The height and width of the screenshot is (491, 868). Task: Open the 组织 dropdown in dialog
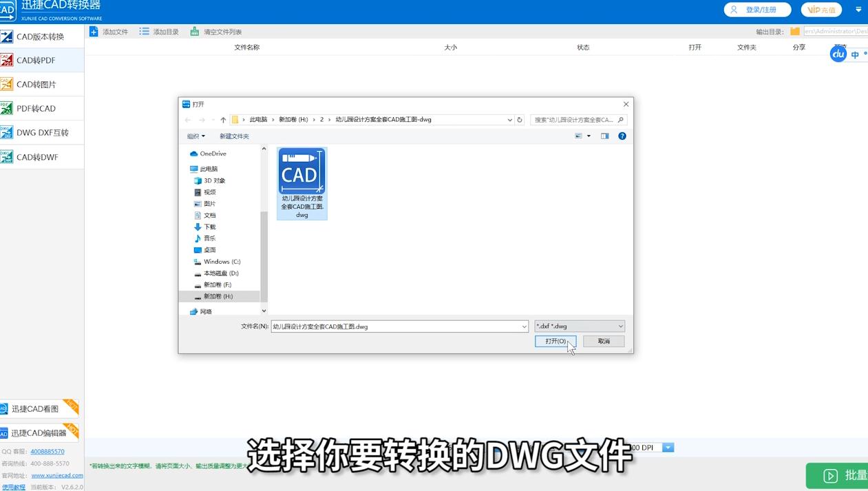click(x=195, y=136)
